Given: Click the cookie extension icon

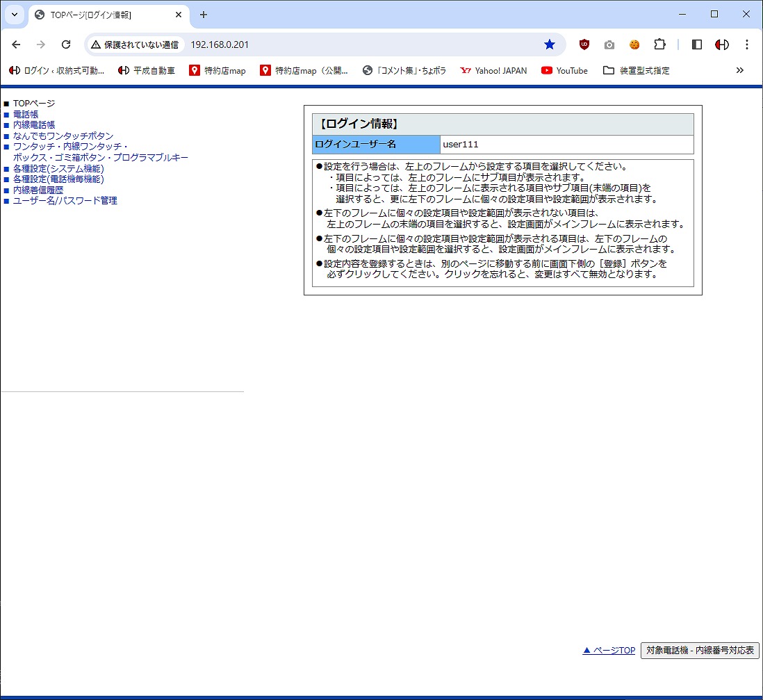Looking at the screenshot, I should pos(634,44).
